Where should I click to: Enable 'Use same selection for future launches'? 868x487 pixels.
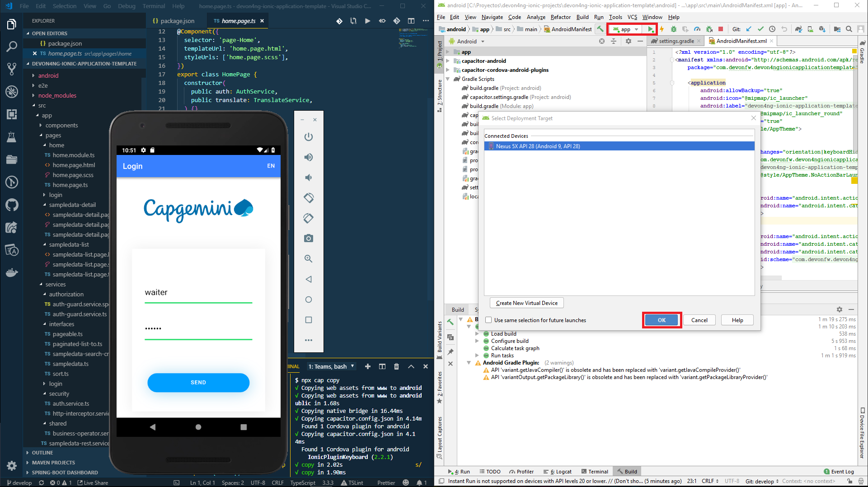[488, 320]
